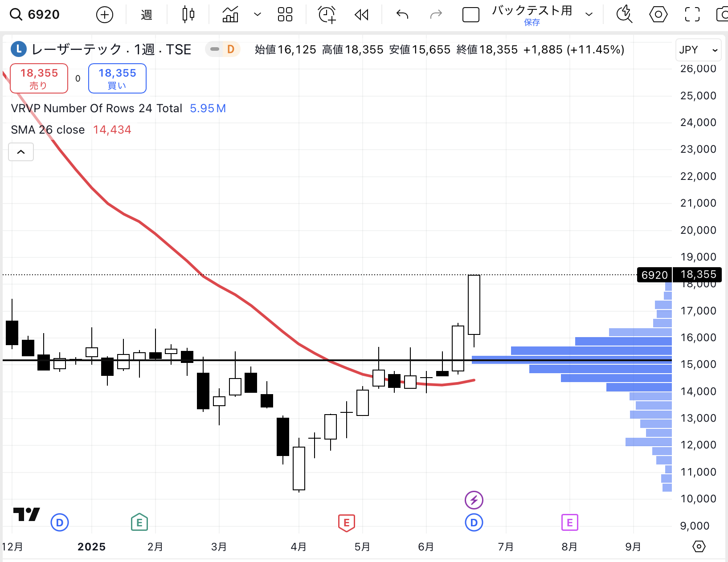
Task: Open the indicators menu
Action: pos(230,15)
